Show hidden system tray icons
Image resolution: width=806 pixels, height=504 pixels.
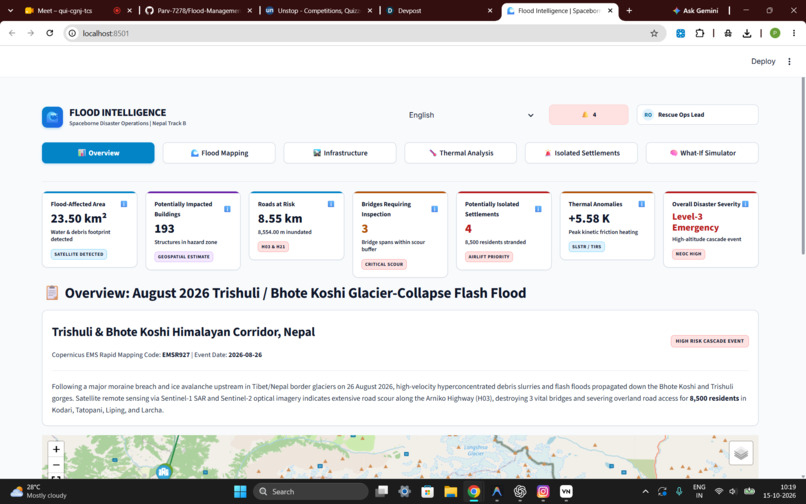pos(645,492)
